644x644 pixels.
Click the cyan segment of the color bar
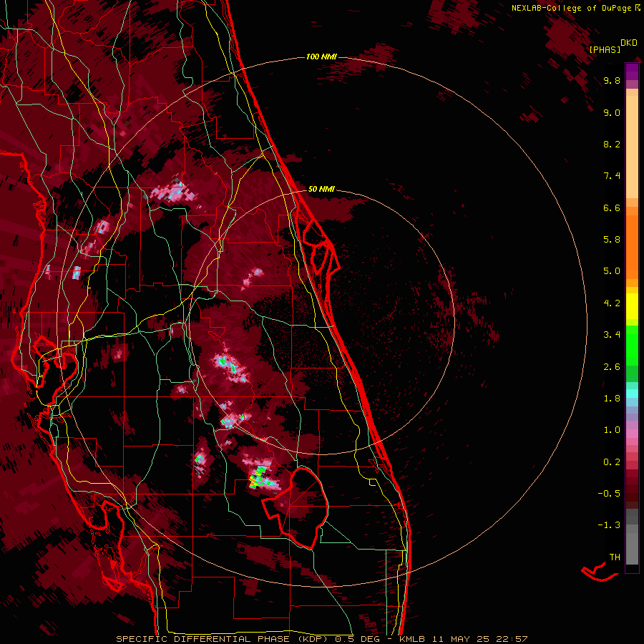pos(632,394)
